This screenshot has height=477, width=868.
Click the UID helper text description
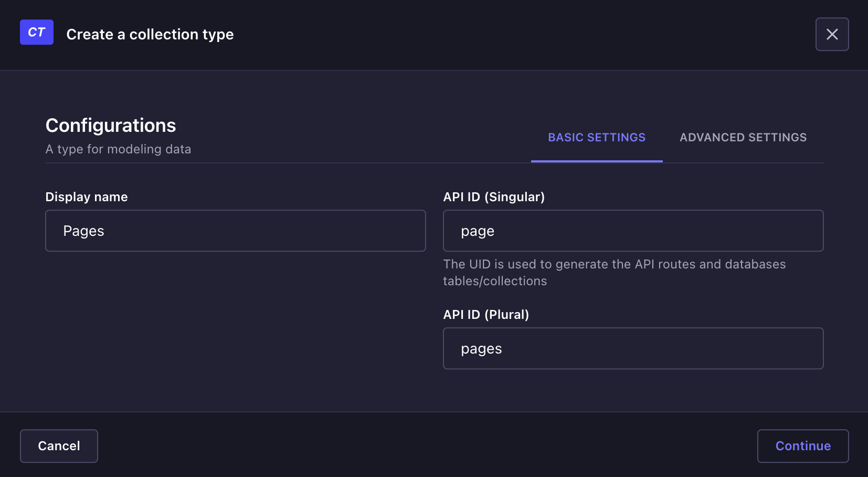tap(614, 272)
